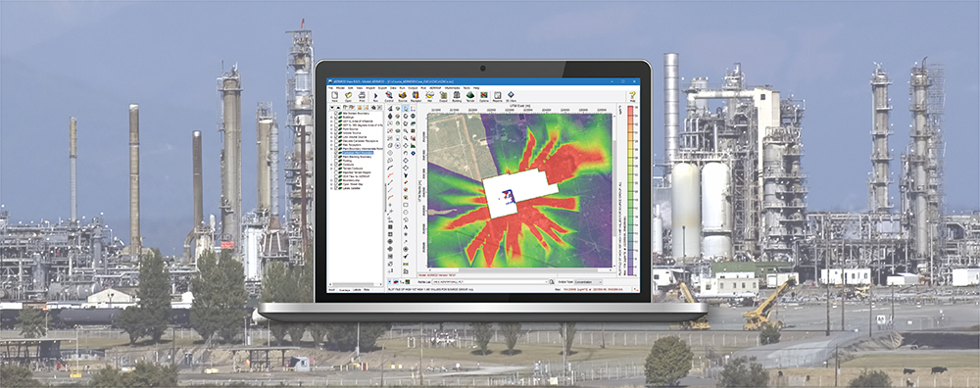Image resolution: width=980 pixels, height=388 pixels.
Task: Open the Receptor pathway icon
Action: click(x=416, y=96)
